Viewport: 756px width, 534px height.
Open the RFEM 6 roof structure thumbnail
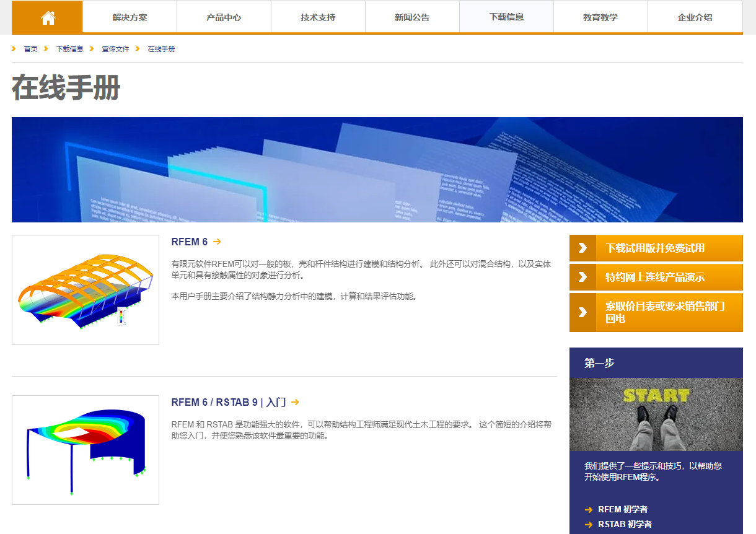(x=86, y=290)
